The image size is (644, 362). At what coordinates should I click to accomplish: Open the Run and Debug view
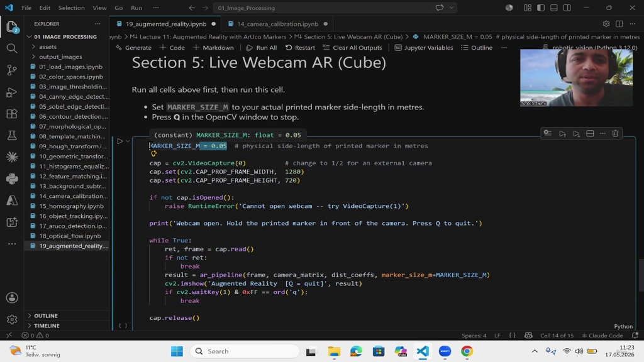12,92
